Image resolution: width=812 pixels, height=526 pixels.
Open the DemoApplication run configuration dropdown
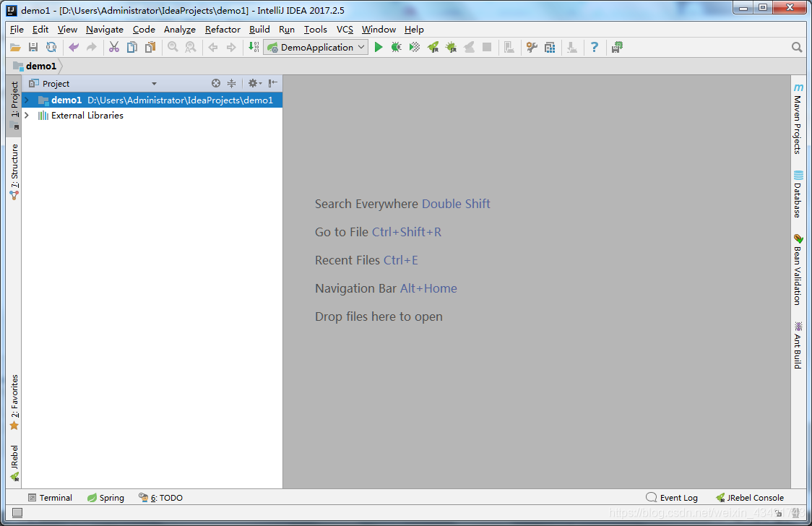(x=316, y=48)
